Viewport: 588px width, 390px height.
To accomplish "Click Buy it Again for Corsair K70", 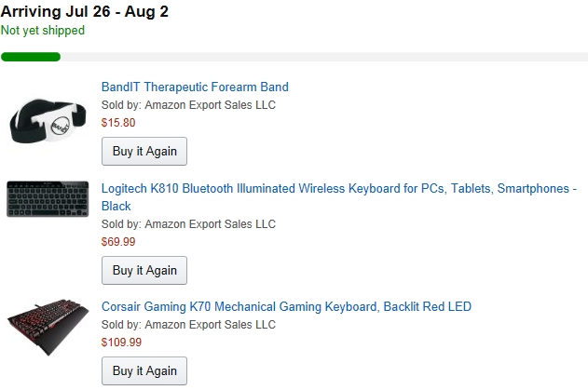I will (144, 371).
